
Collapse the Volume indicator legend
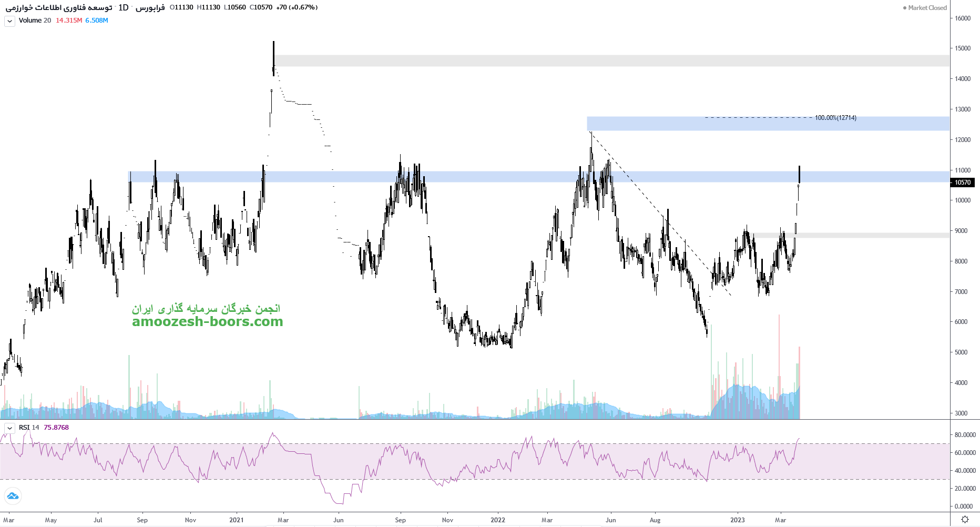9,21
